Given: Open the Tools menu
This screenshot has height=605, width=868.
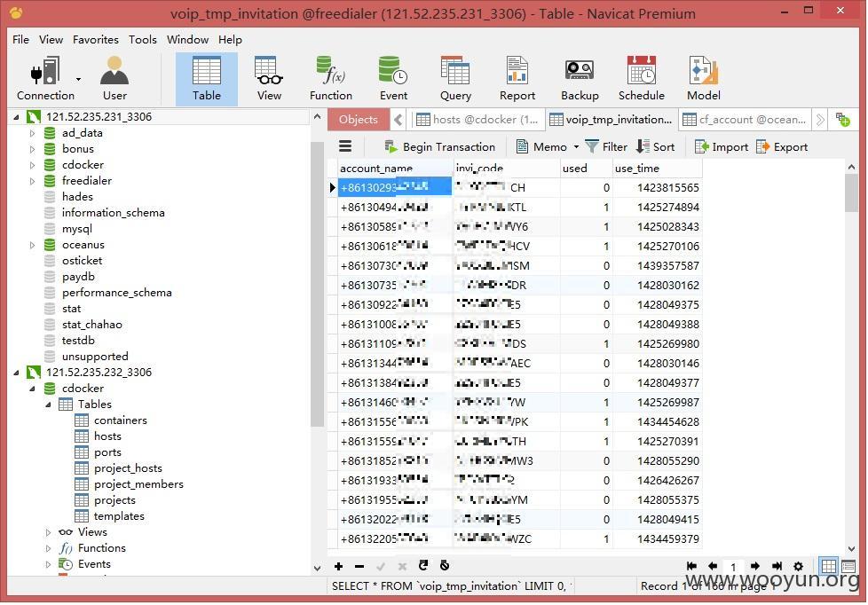Looking at the screenshot, I should [143, 39].
